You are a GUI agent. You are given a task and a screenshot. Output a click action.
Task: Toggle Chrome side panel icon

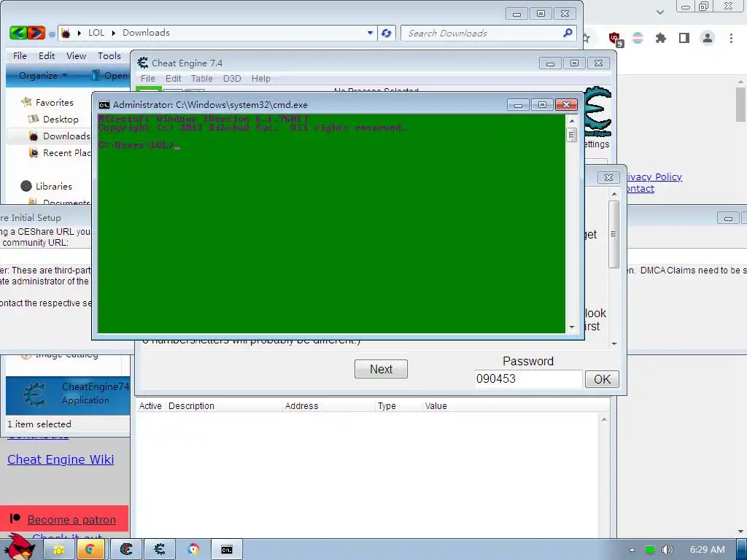[684, 38]
